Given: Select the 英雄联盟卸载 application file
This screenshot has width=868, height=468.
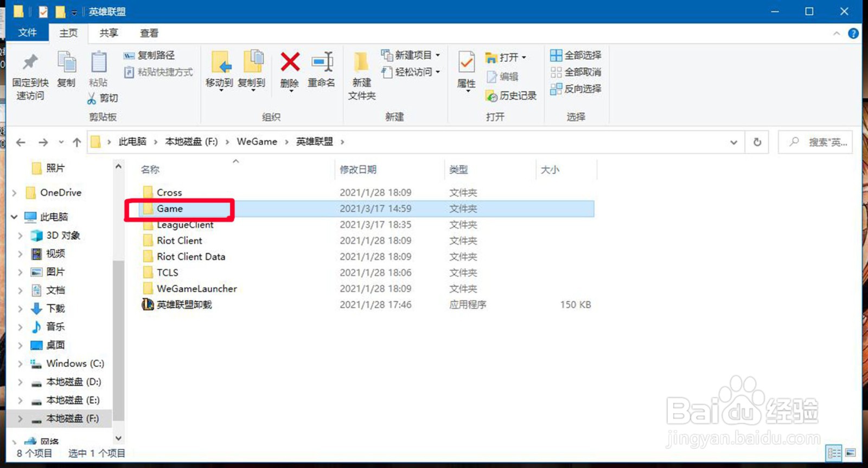Looking at the screenshot, I should point(184,305).
